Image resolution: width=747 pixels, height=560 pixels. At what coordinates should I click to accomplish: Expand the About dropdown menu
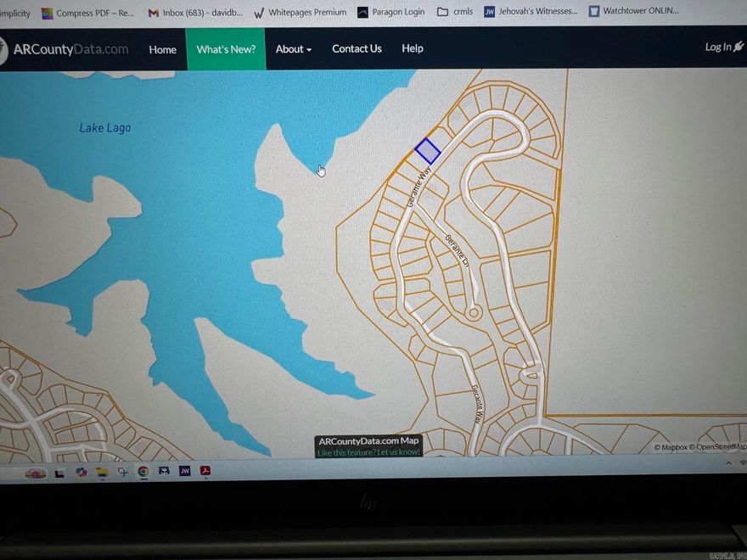tap(293, 49)
